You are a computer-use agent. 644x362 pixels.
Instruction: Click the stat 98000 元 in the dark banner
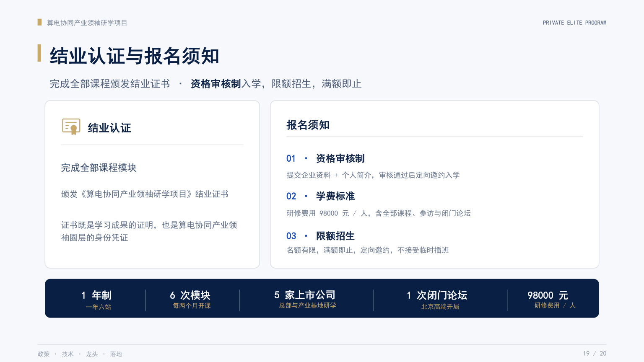click(x=548, y=295)
